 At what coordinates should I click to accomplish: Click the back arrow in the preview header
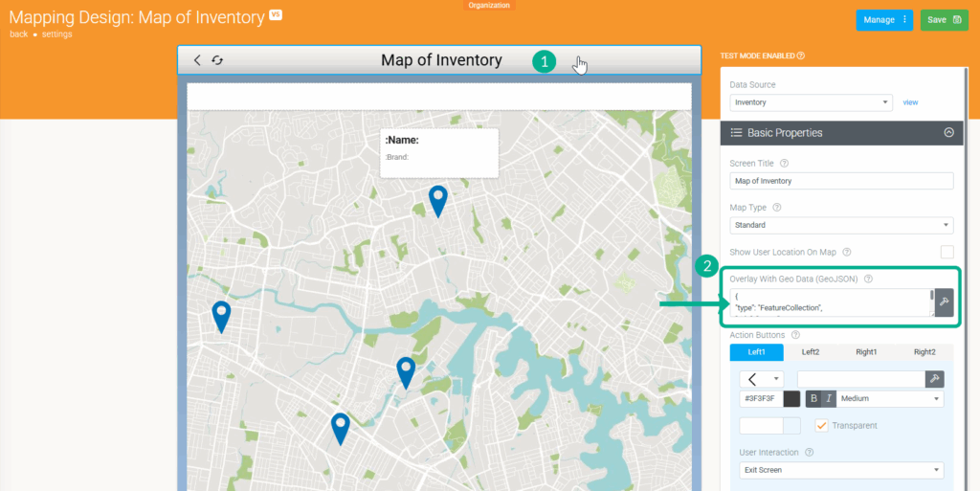click(x=197, y=60)
